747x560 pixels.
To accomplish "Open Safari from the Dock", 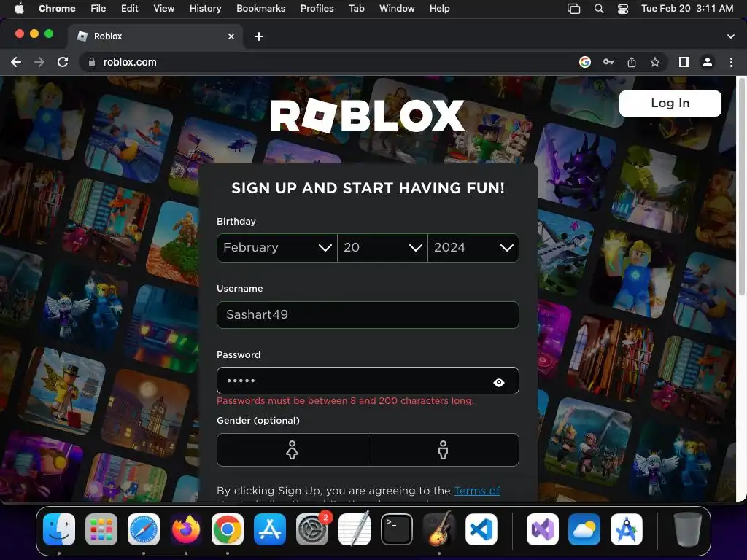I will pyautogui.click(x=144, y=529).
